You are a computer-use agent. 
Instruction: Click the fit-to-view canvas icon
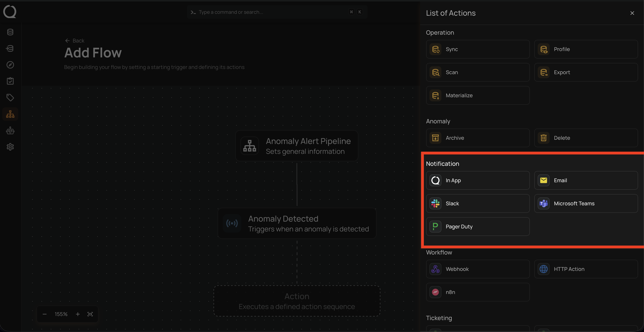click(x=90, y=314)
